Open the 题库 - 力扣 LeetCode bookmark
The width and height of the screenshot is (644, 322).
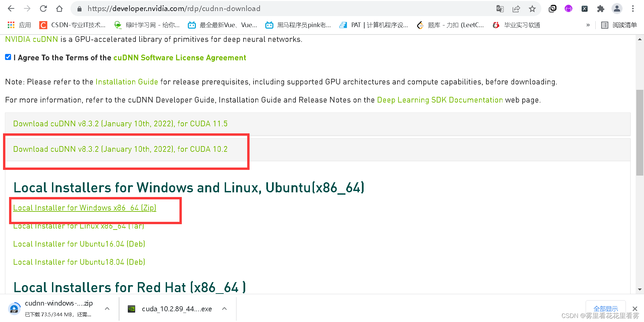(x=450, y=25)
